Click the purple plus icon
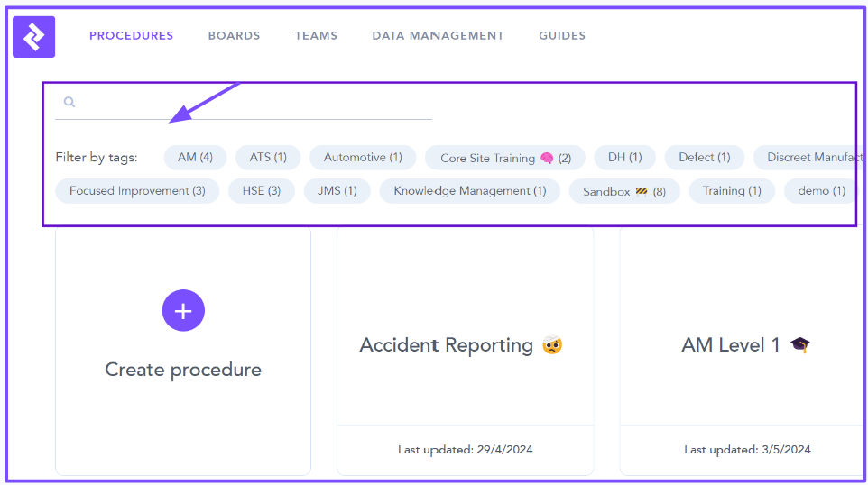The image size is (868, 485). [183, 311]
